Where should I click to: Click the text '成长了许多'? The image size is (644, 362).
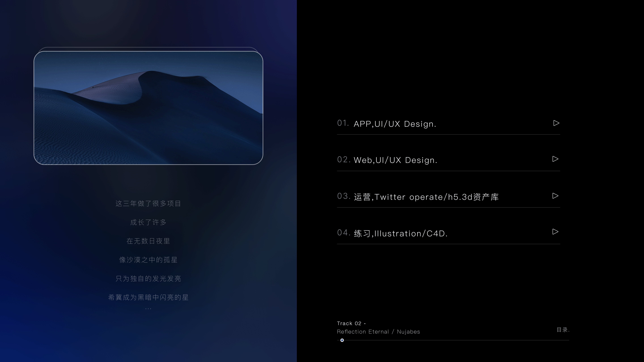click(148, 222)
